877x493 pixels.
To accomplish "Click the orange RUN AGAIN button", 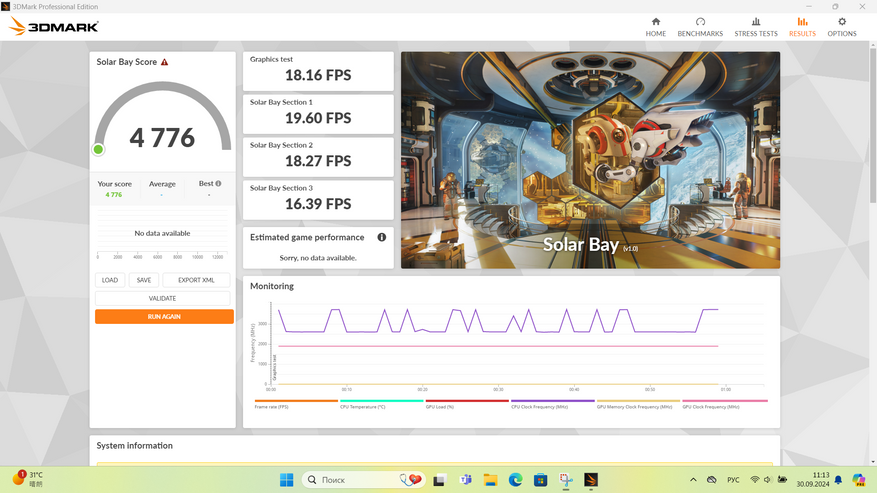I will [x=164, y=317].
